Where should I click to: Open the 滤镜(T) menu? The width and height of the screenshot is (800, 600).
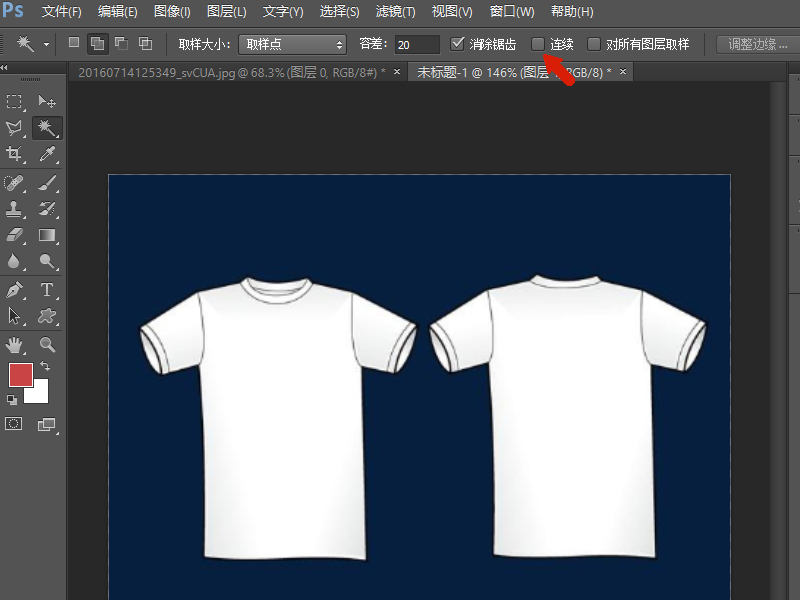click(395, 12)
